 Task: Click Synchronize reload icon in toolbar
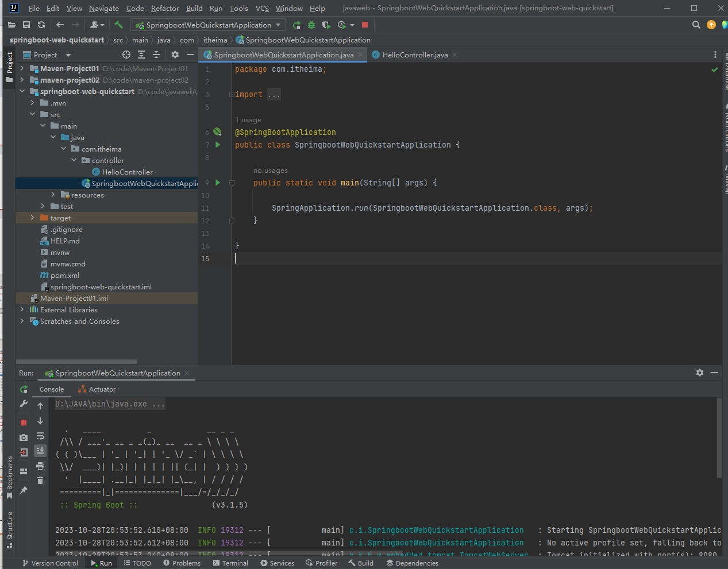pos(41,25)
